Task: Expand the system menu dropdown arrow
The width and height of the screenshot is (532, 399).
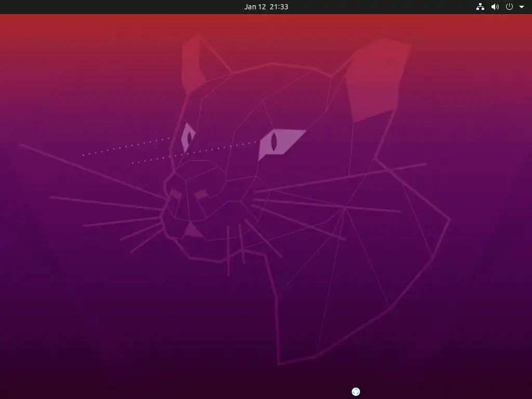Action: 522,7
